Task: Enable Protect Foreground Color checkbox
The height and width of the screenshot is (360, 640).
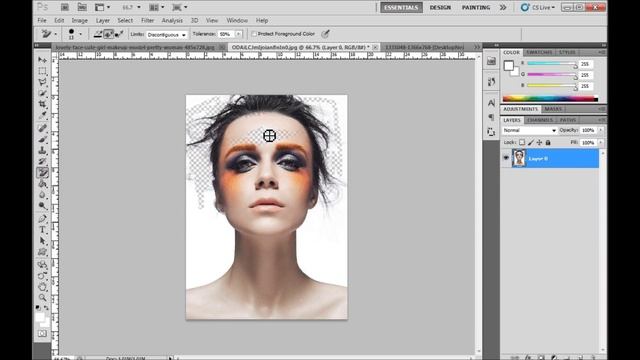Action: pos(254,34)
